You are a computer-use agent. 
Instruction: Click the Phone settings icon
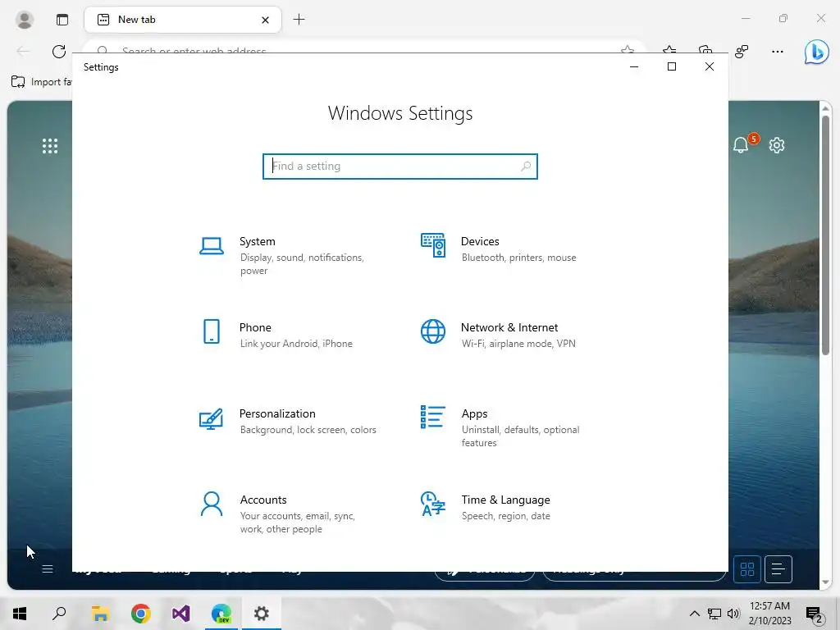pos(212,331)
